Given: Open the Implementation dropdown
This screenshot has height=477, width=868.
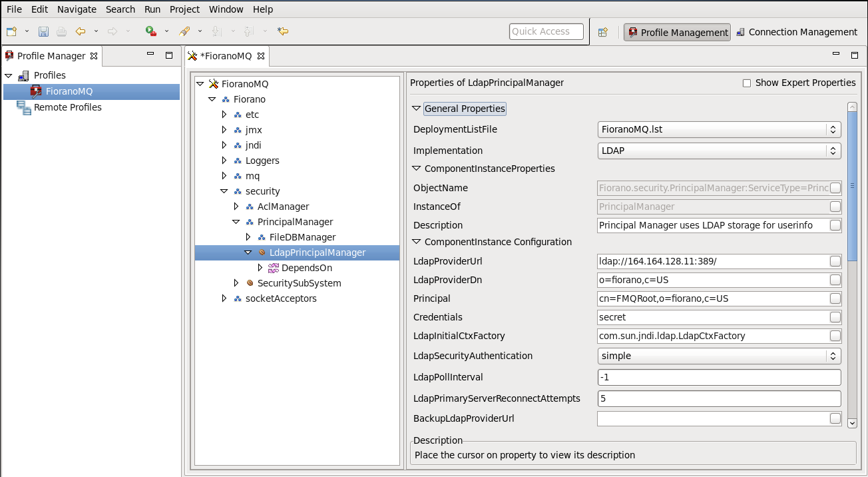Looking at the screenshot, I should [719, 151].
